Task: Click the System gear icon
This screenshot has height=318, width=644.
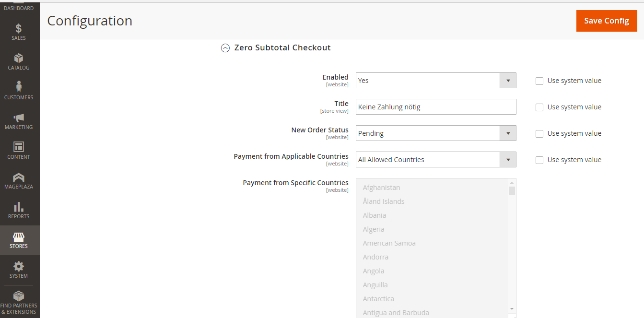Action: click(19, 270)
